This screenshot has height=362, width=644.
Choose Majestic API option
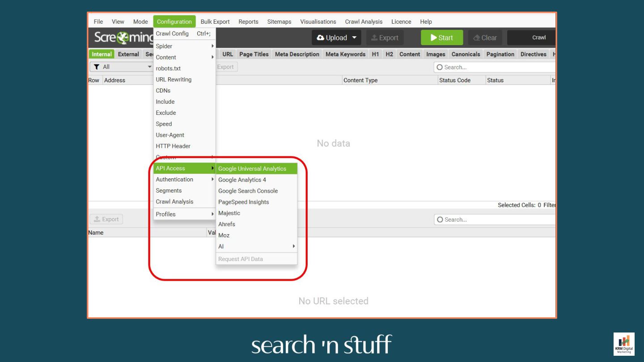click(x=257, y=213)
